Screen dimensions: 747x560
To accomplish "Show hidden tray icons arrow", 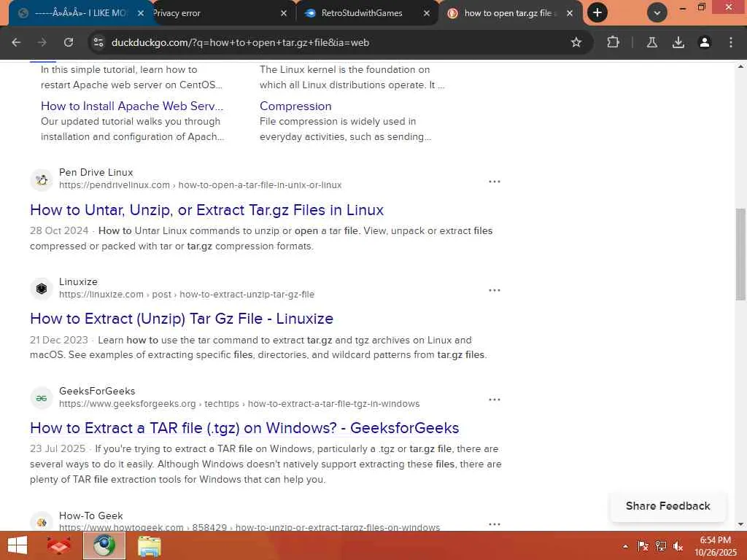I will 625,546.
